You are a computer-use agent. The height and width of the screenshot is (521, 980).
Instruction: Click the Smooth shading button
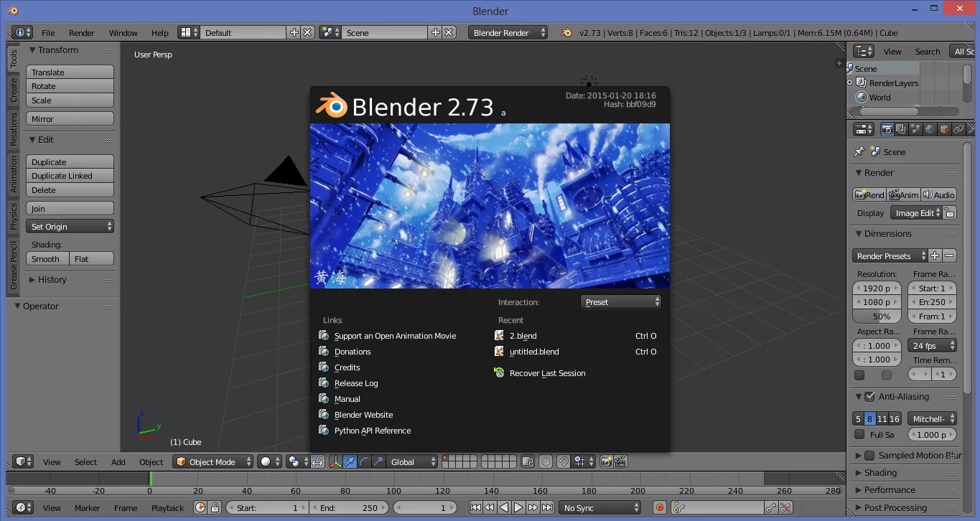pos(48,258)
